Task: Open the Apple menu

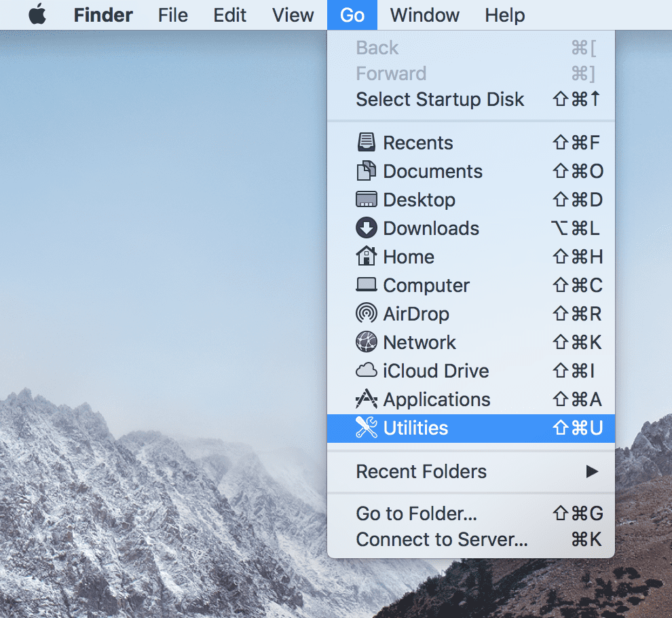Action: 37,15
